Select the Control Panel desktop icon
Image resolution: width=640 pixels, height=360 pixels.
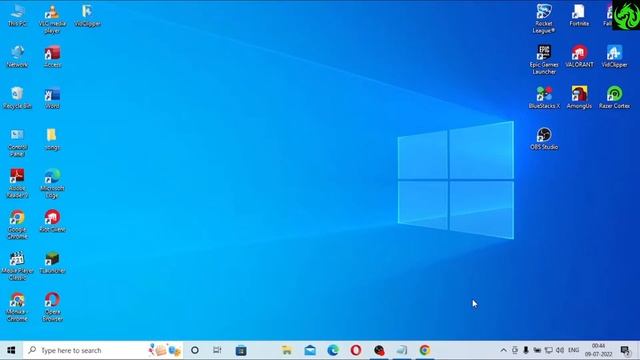click(x=18, y=142)
